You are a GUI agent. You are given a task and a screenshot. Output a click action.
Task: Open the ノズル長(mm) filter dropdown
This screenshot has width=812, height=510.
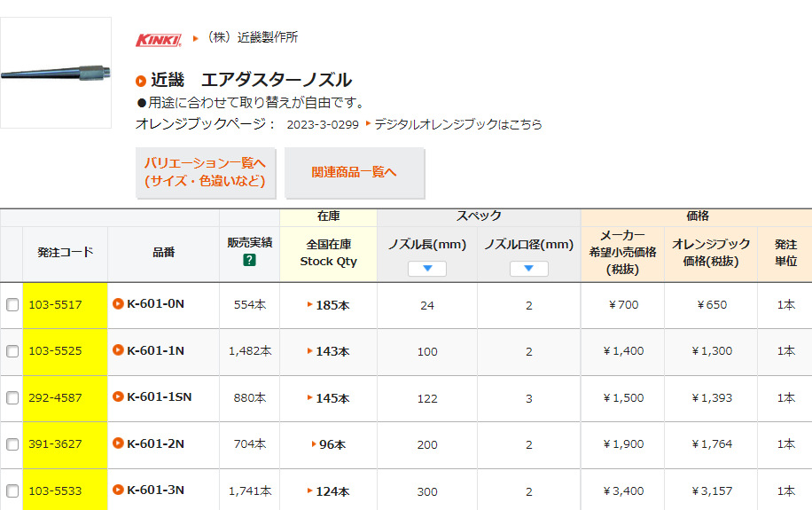(x=427, y=269)
